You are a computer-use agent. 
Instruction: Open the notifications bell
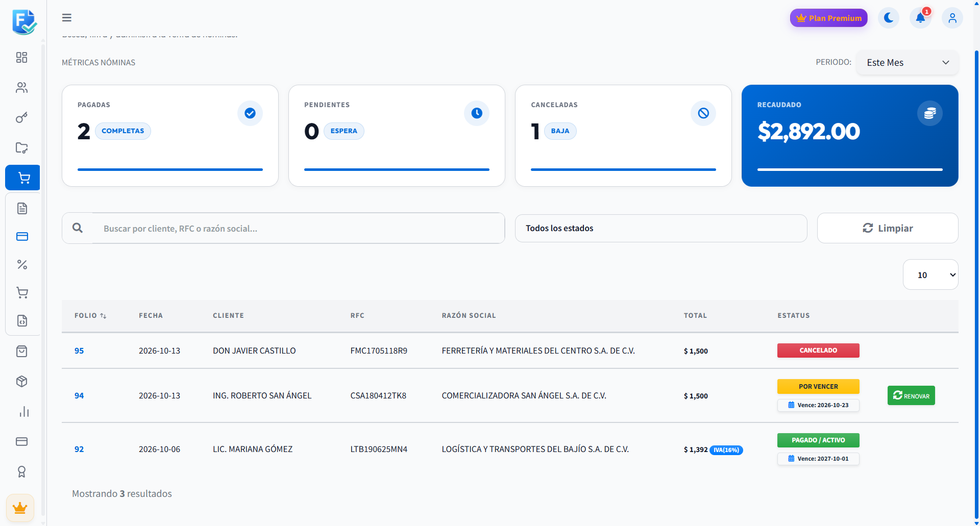920,18
